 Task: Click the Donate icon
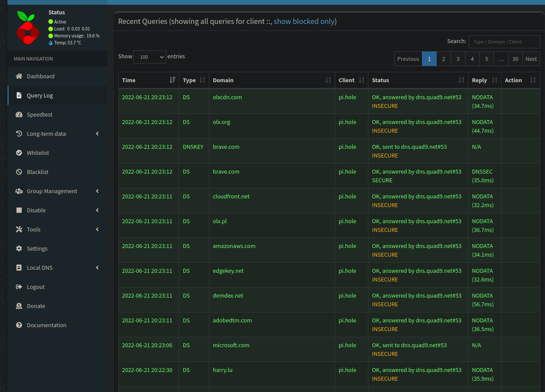coord(19,306)
